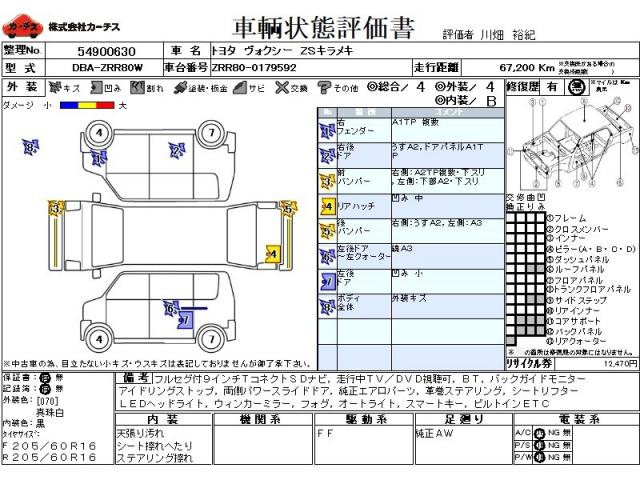640x480 pixels.
Task: Click the 前バンパー row icon in list
Action: (326, 180)
